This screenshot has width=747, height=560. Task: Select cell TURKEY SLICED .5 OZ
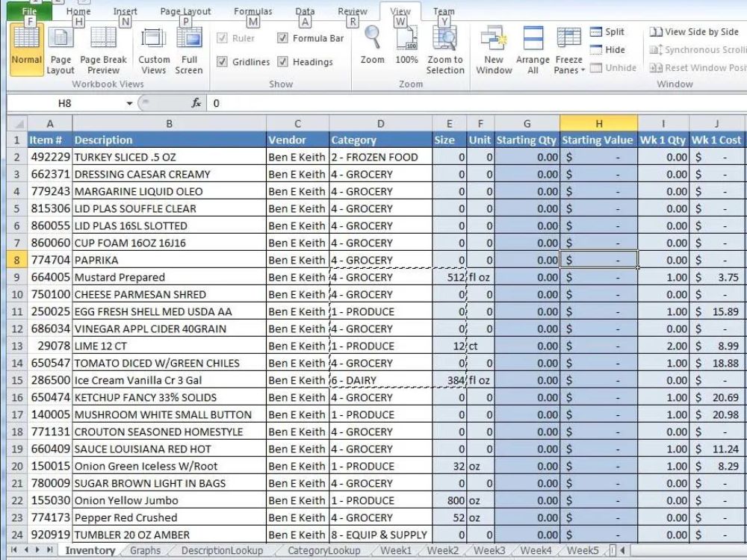pyautogui.click(x=169, y=157)
